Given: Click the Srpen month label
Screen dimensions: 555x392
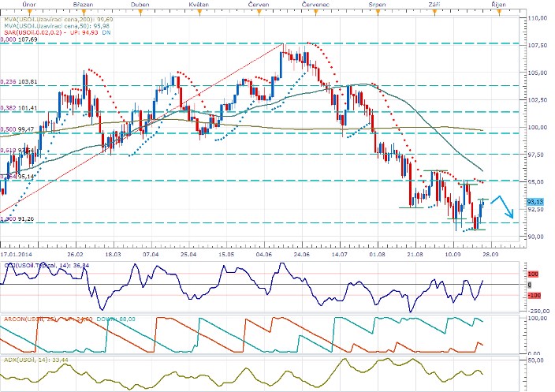Looking at the screenshot, I should [x=378, y=5].
